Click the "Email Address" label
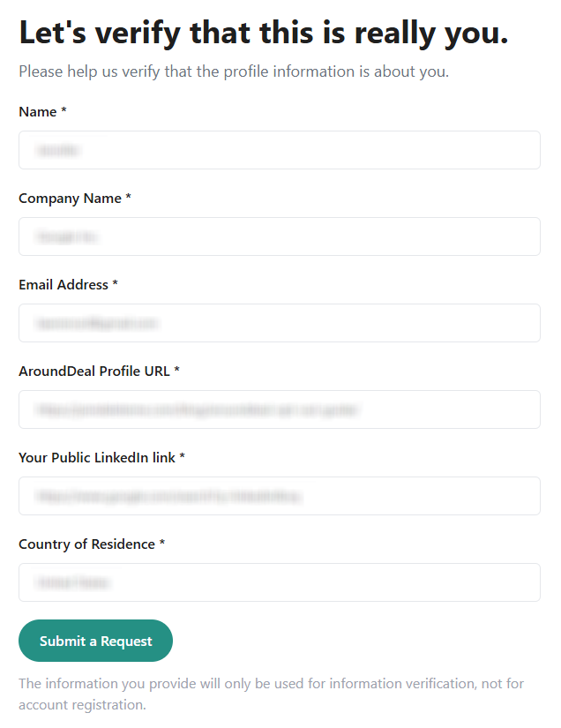 [x=63, y=285]
